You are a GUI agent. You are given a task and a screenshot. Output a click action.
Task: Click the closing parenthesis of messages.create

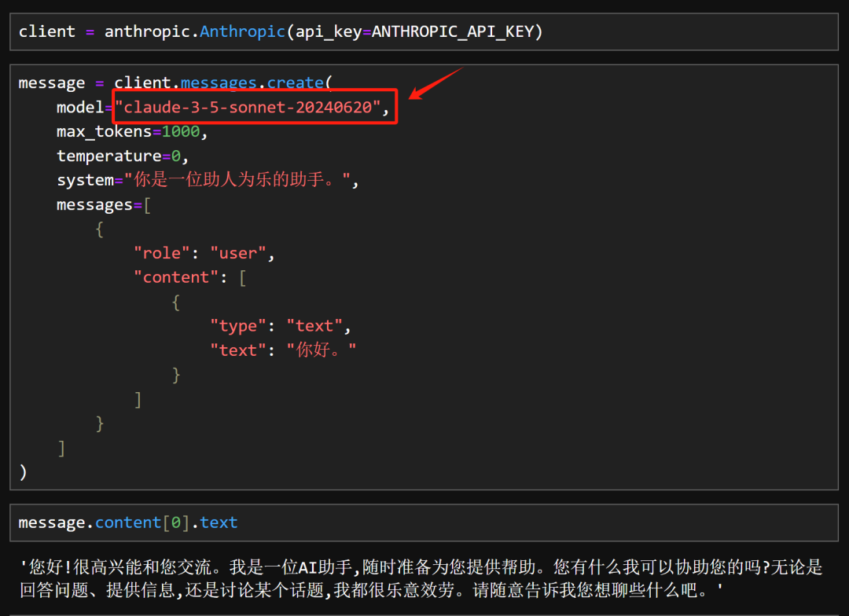pos(24,471)
